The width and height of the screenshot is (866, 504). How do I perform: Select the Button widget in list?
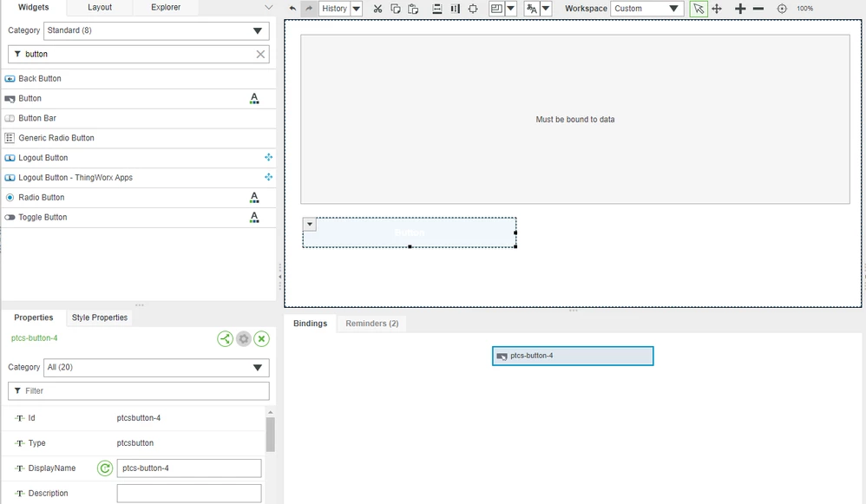click(139, 98)
